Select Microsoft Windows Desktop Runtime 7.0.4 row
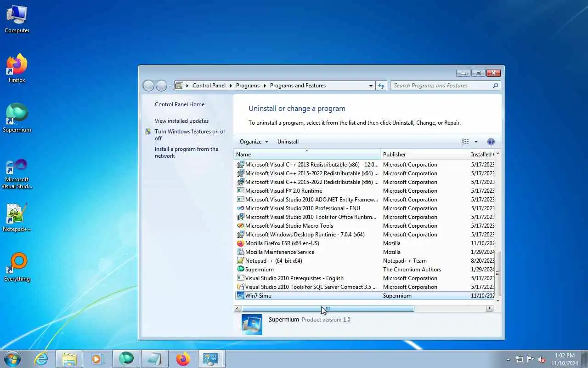This screenshot has width=588, height=368. click(x=364, y=235)
